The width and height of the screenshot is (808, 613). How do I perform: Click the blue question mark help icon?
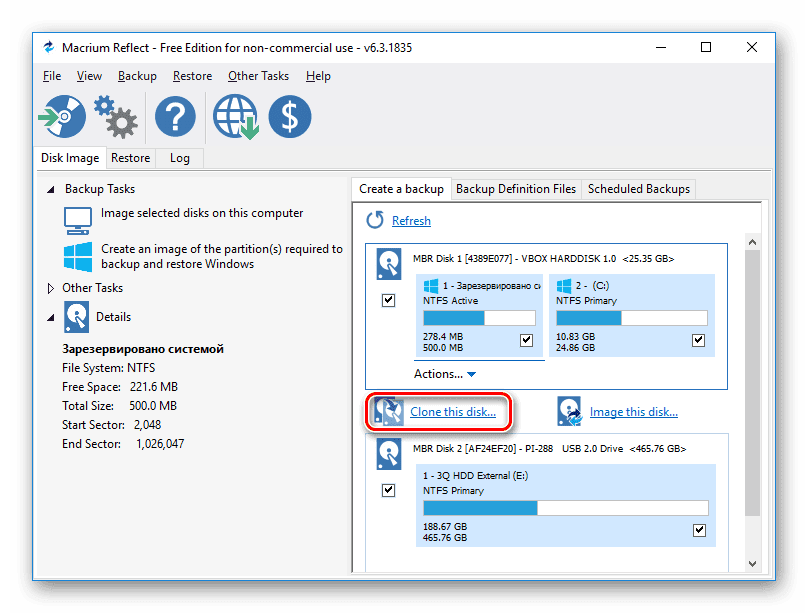[175, 116]
